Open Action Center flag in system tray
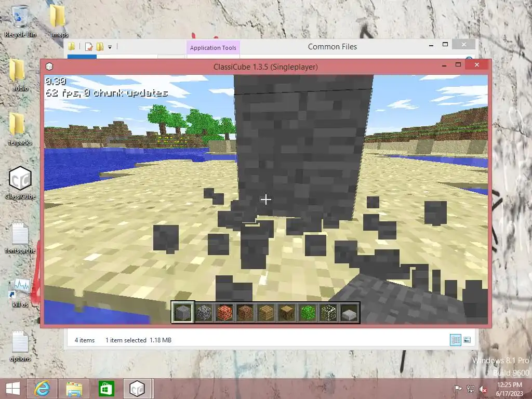The height and width of the screenshot is (399, 532). click(x=458, y=389)
